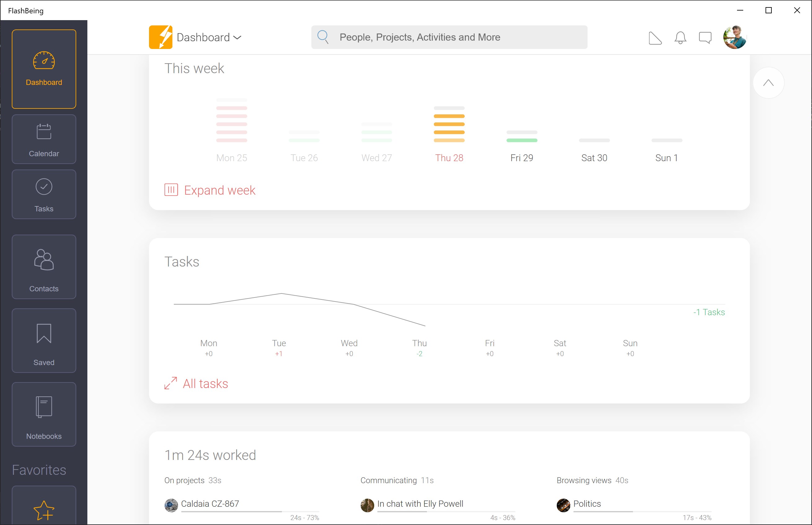
Task: Open the Calendar sidebar icon
Action: 44,139
